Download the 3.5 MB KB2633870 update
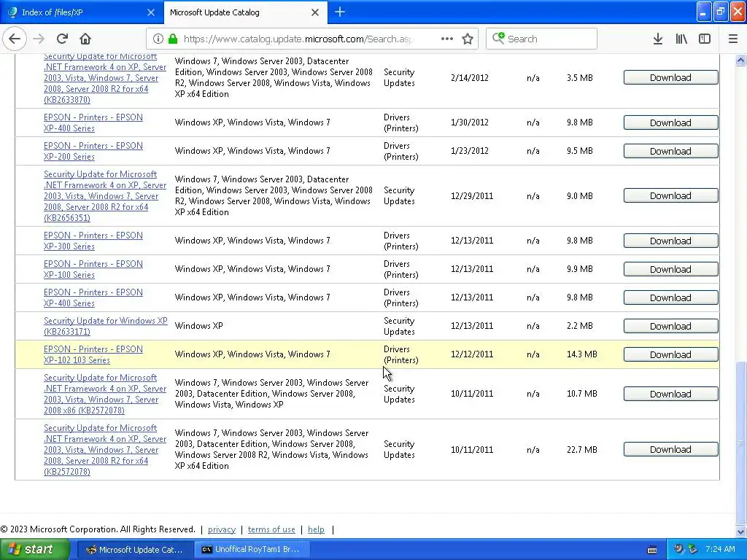This screenshot has height=560, width=747. click(x=670, y=77)
